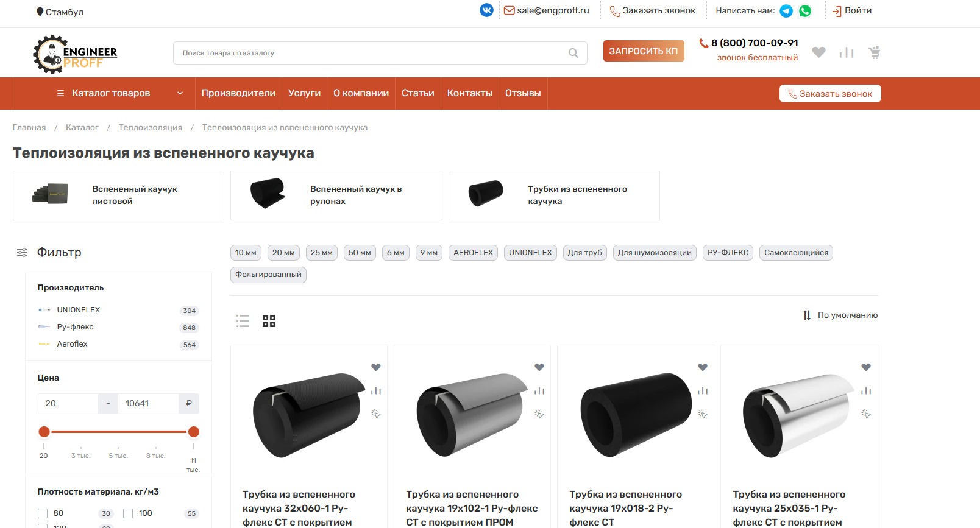This screenshot has width=980, height=528.
Task: Open the Telegram messenger icon
Action: click(x=786, y=11)
